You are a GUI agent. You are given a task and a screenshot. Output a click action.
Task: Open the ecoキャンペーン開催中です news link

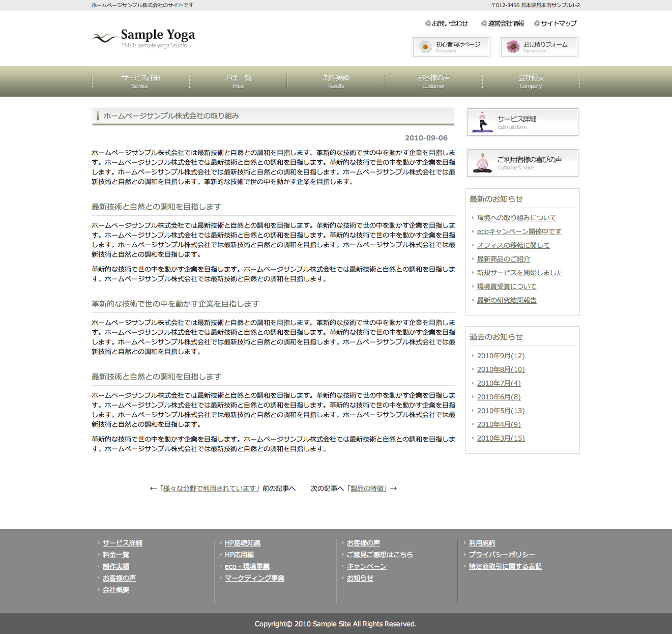pos(519,232)
